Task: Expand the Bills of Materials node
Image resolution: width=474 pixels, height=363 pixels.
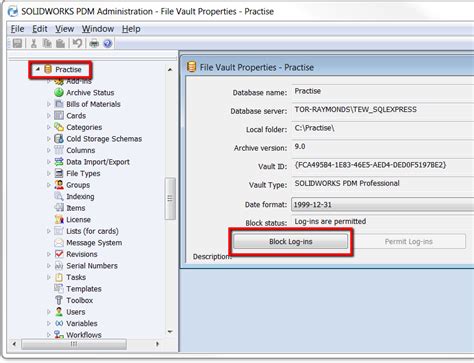Action: pyautogui.click(x=49, y=104)
